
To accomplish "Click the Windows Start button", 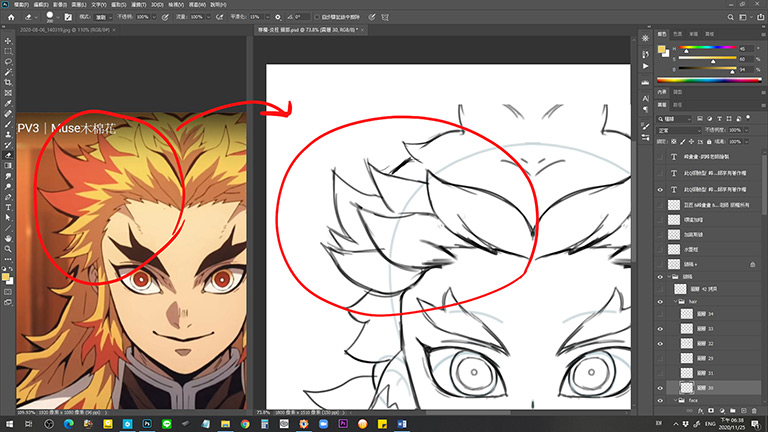I will click(9, 424).
